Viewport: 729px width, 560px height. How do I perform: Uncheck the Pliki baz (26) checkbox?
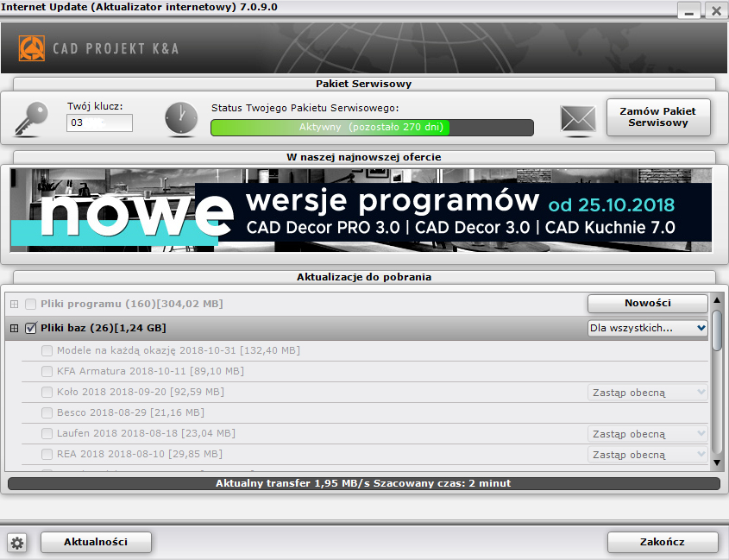[31, 329]
